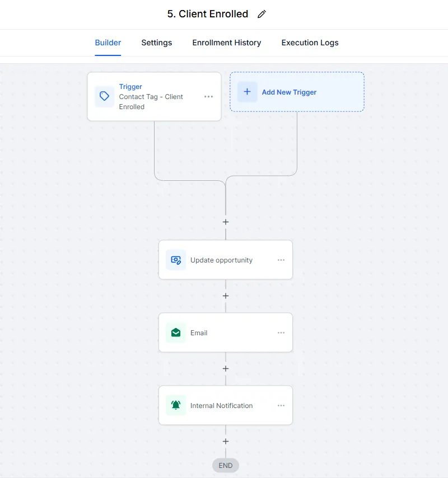Click the Internal Notification bell icon
448x478 pixels.
pos(176,405)
